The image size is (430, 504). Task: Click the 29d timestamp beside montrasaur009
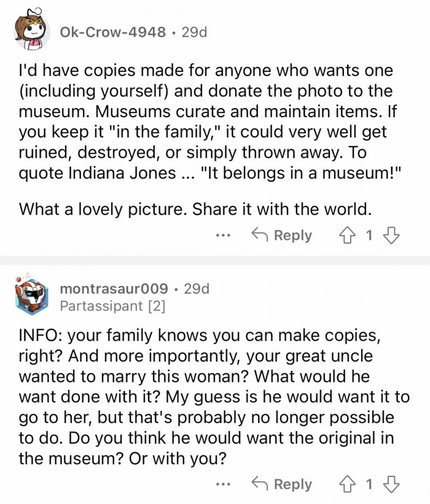(197, 288)
